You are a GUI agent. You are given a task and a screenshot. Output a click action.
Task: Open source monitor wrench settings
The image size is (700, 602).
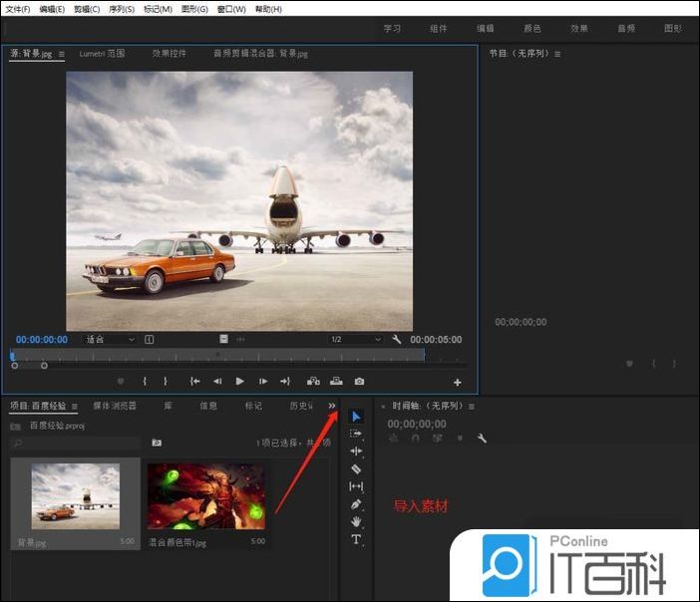coord(397,339)
